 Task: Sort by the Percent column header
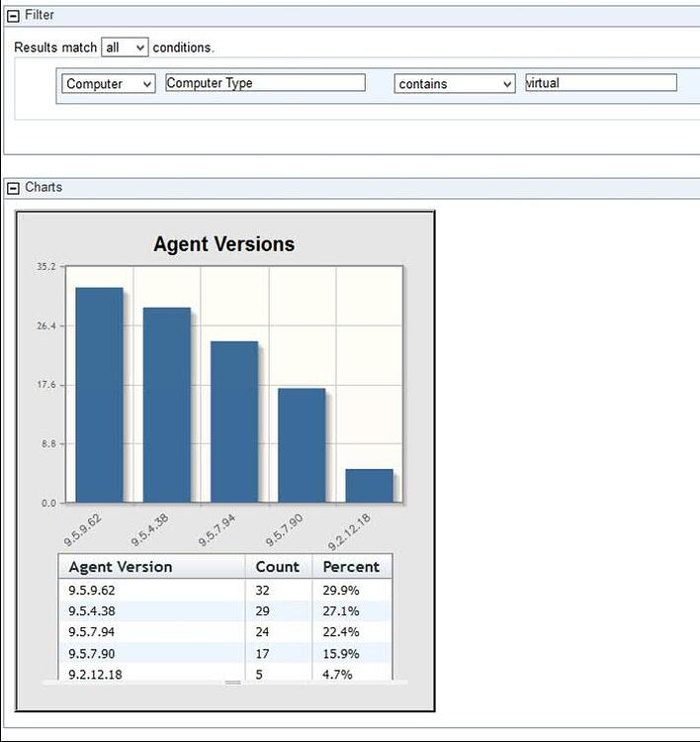tap(352, 567)
